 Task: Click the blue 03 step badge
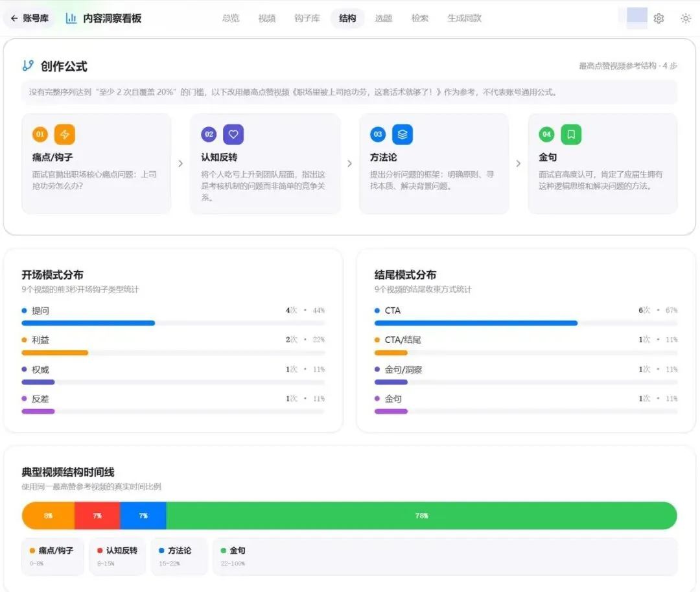tap(378, 134)
